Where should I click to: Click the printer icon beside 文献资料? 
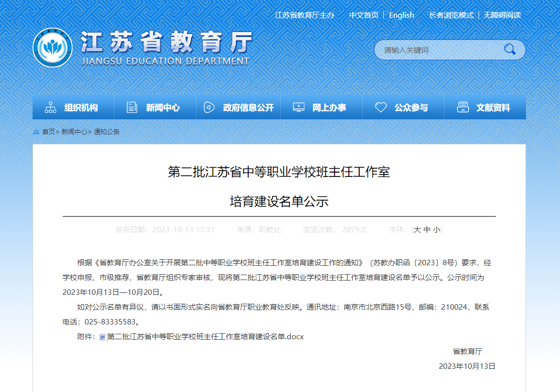pyautogui.click(x=463, y=107)
